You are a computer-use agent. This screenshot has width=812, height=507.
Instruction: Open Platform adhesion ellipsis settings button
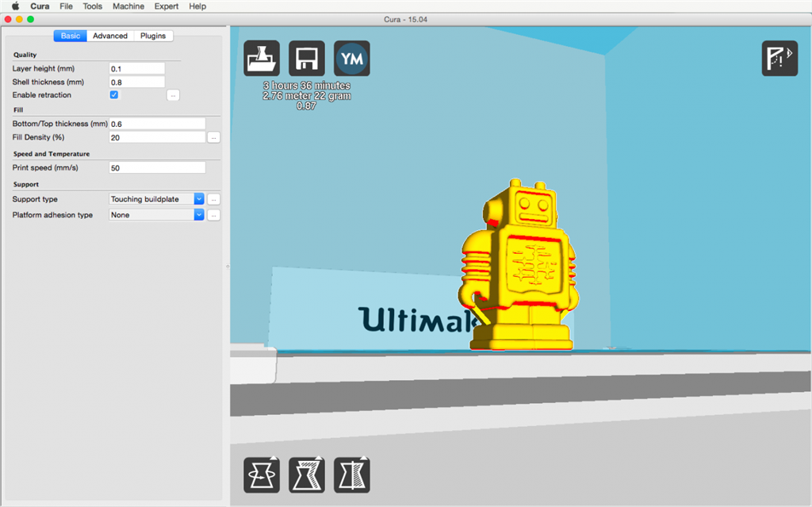(x=213, y=215)
